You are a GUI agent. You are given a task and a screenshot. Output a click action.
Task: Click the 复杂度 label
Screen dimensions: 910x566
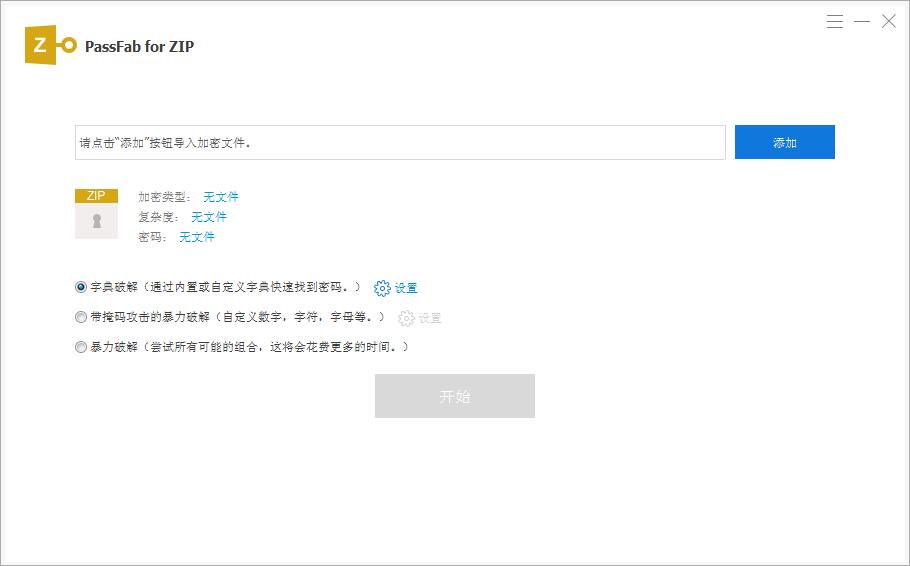pyautogui.click(x=158, y=217)
